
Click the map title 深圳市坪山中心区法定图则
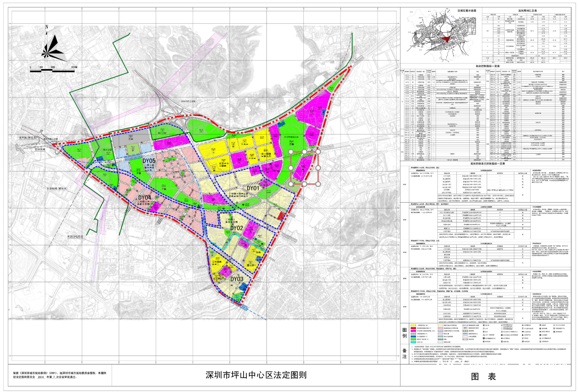click(x=256, y=375)
